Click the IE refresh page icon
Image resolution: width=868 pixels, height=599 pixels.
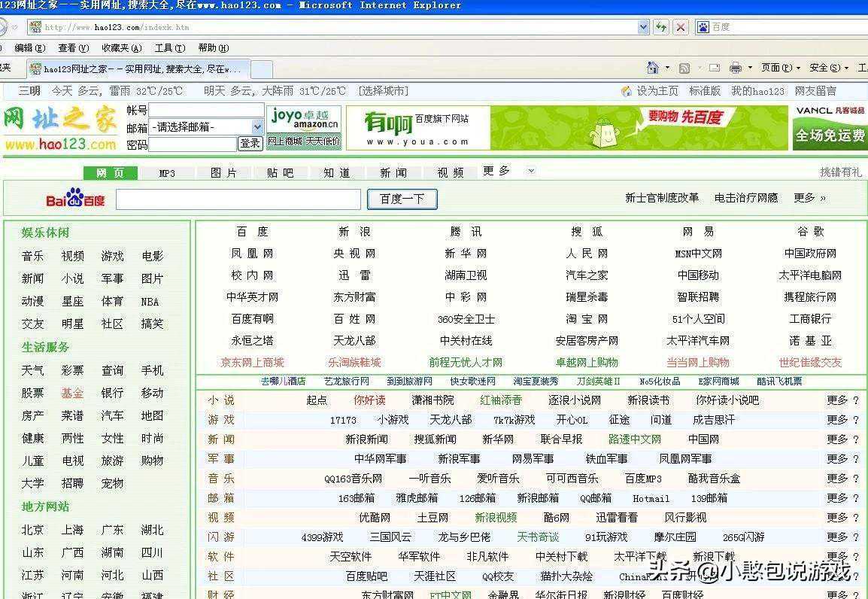click(661, 27)
